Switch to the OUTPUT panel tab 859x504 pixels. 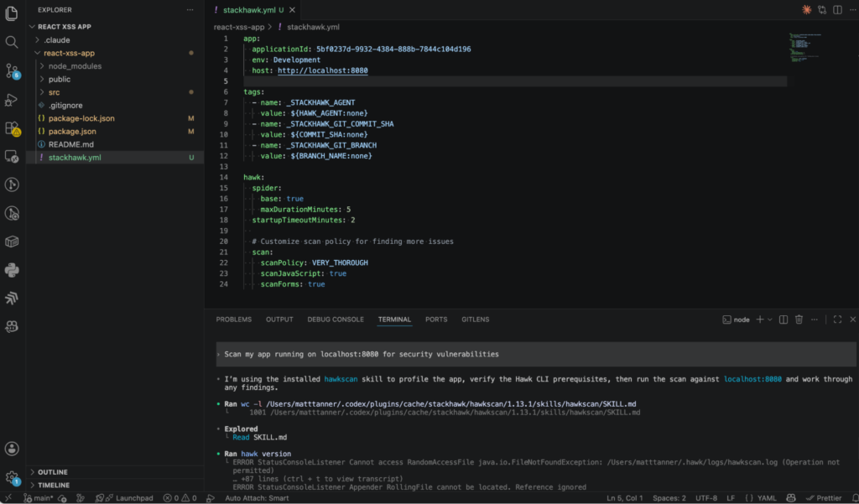(x=279, y=320)
